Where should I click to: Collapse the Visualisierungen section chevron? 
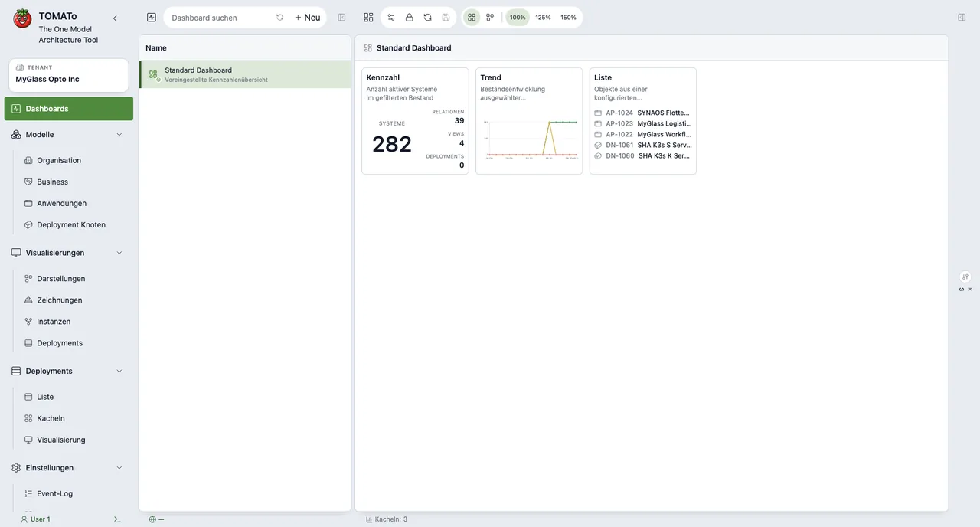pyautogui.click(x=119, y=253)
